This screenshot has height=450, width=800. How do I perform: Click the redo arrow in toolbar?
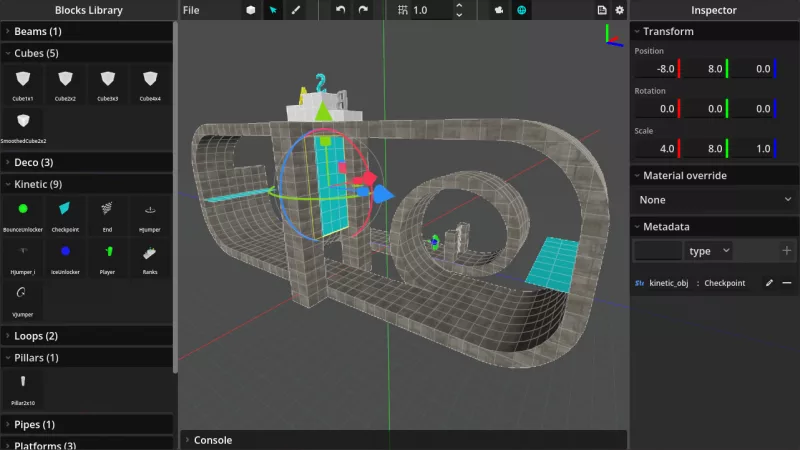tap(363, 10)
